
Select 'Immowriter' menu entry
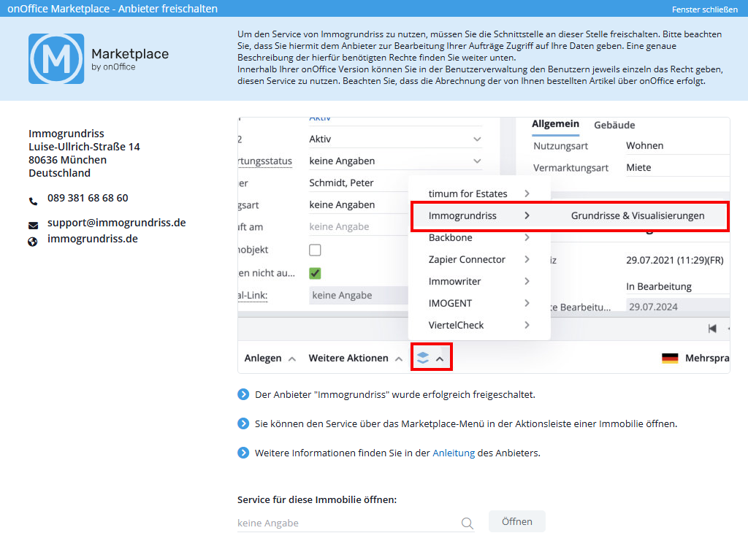coord(454,281)
